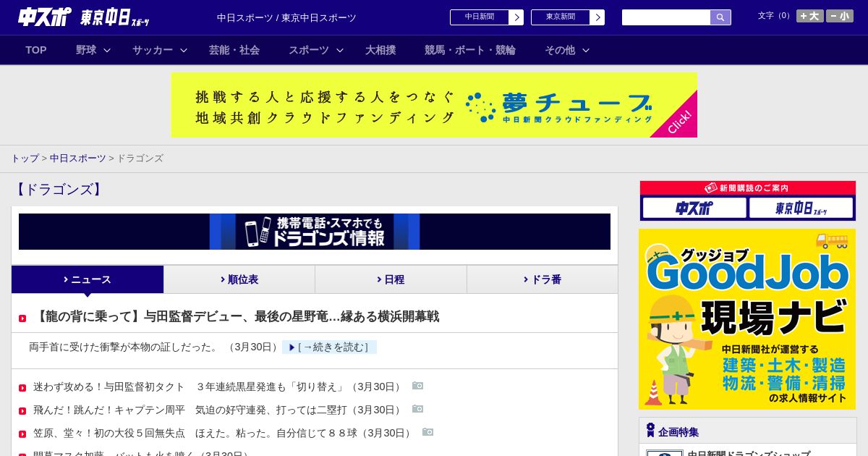Open 競馬・ボート・競輪 navigation item
Viewport: 868px width, 456px height.
(470, 50)
